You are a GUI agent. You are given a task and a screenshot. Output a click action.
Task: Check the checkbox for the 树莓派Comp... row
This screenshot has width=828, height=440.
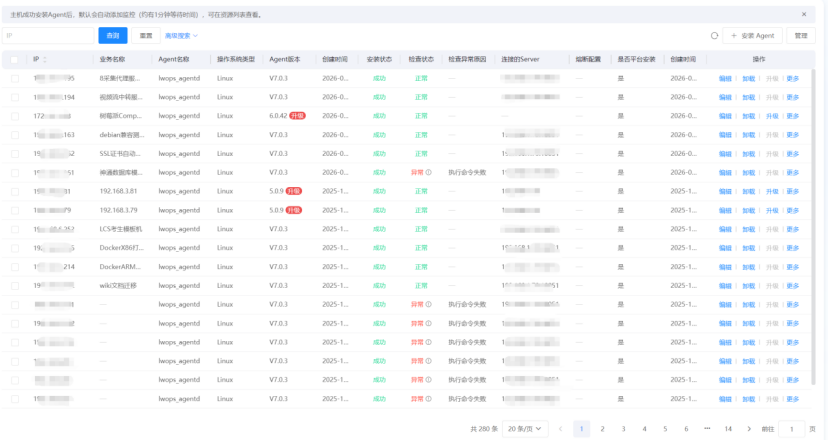(14, 116)
